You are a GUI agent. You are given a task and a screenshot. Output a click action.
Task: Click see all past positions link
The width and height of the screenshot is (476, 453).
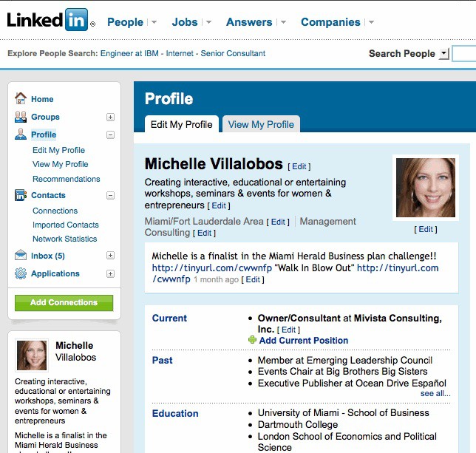point(435,394)
